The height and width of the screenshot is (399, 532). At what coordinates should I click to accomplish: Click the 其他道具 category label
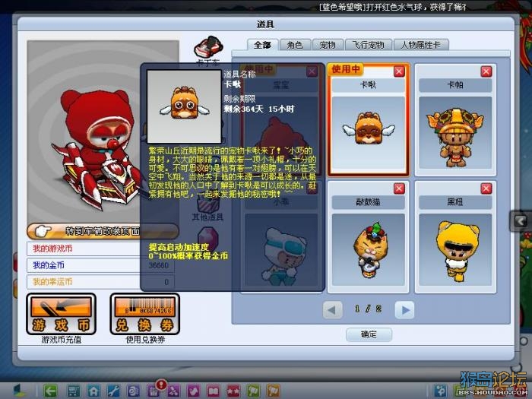pos(207,217)
